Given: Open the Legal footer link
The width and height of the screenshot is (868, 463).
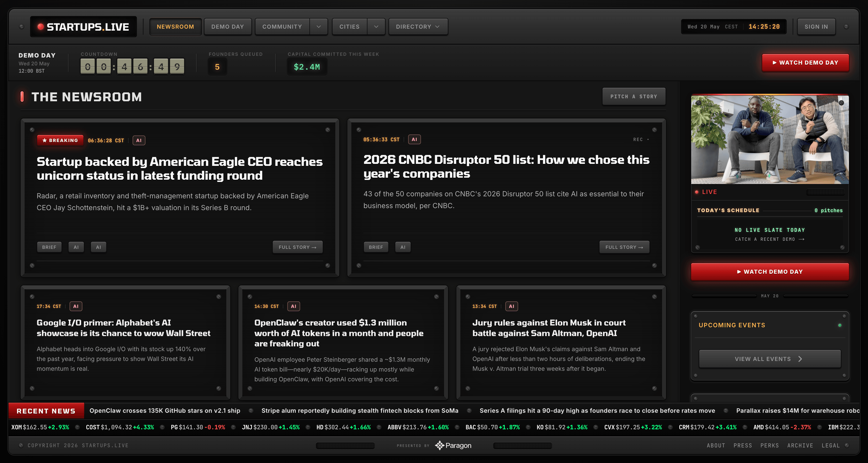Looking at the screenshot, I should (x=830, y=445).
